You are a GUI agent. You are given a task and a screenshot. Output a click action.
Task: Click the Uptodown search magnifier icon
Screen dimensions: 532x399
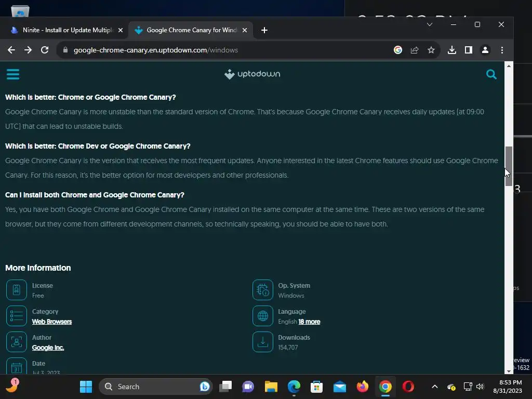[x=491, y=74]
